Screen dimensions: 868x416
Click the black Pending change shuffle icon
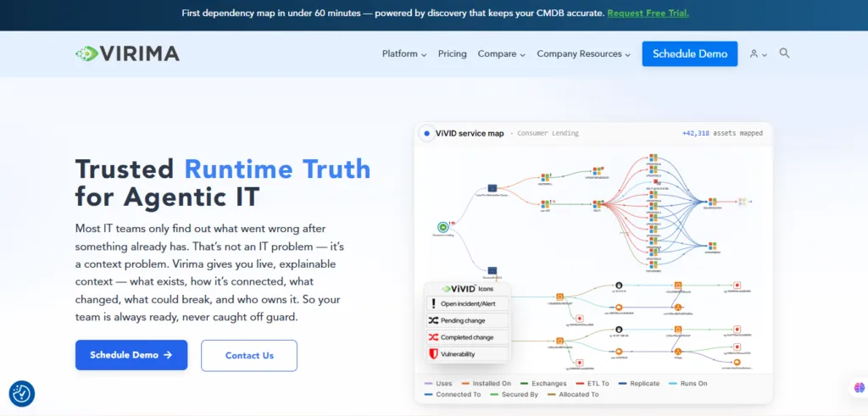click(433, 320)
